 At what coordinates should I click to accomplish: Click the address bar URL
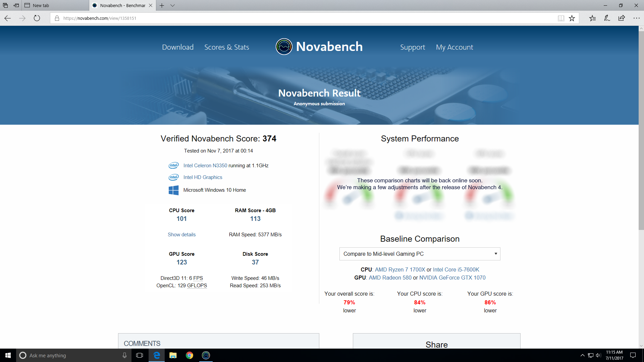coord(100,18)
